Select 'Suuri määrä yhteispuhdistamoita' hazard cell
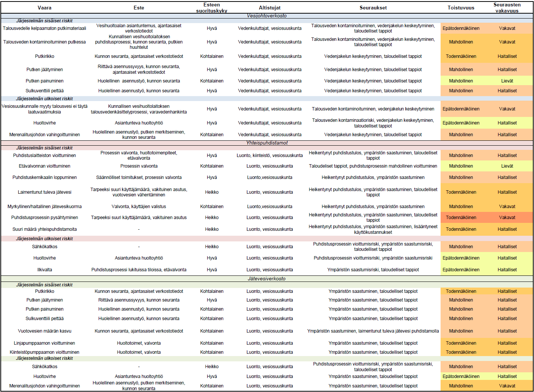 coord(45,229)
